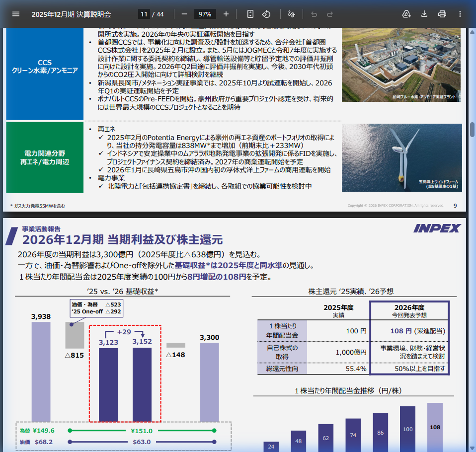
Task: Click the document title 2025年12月期 決算説明会
Action: 72,14
